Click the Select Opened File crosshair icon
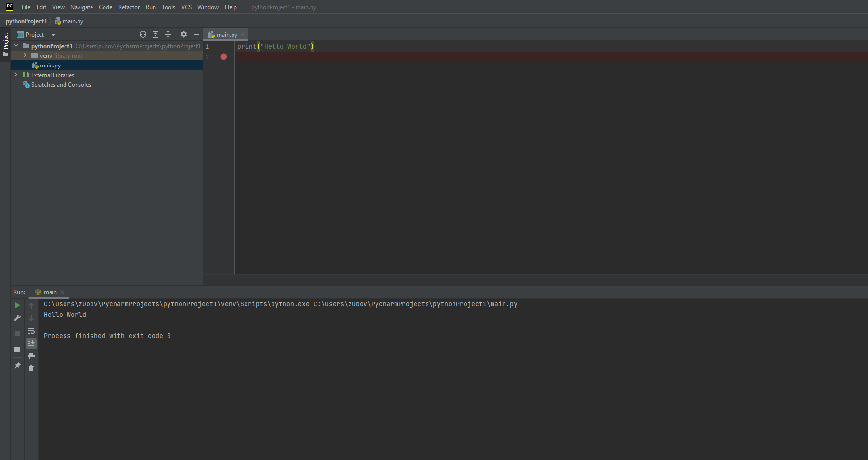 pos(143,34)
